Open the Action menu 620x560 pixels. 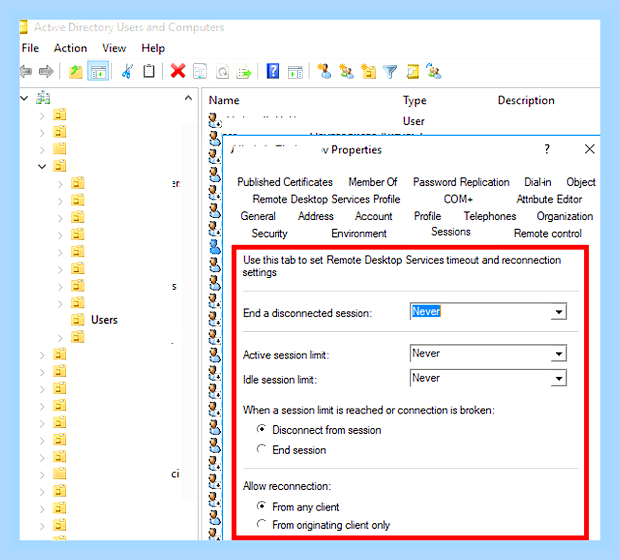coord(70,48)
